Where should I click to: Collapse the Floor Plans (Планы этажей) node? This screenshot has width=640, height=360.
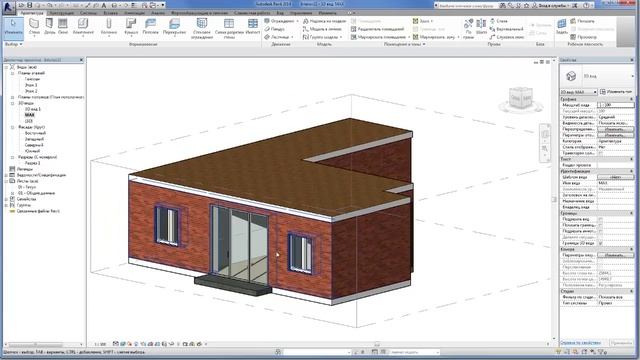[x=12, y=73]
